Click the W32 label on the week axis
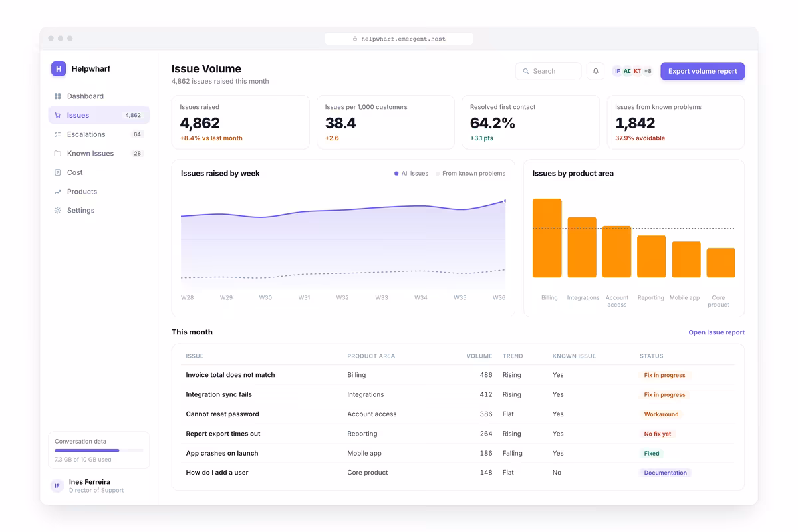The height and width of the screenshot is (532, 798). (342, 298)
